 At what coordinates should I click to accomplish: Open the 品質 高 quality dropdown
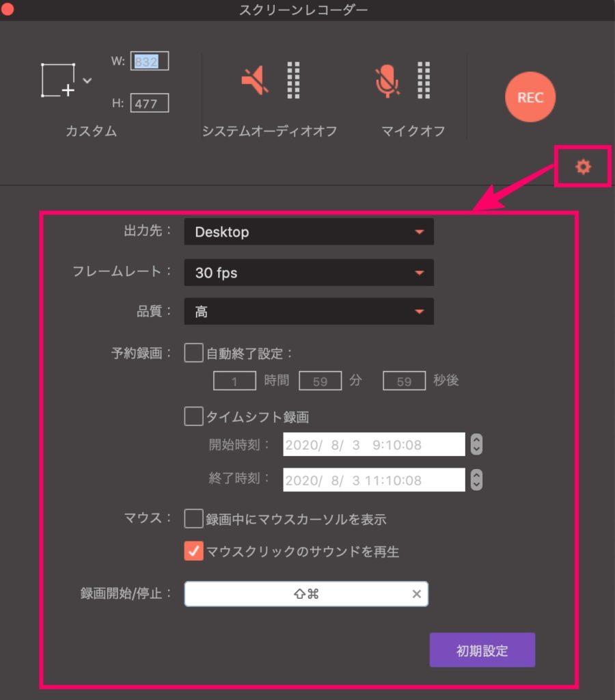point(309,311)
